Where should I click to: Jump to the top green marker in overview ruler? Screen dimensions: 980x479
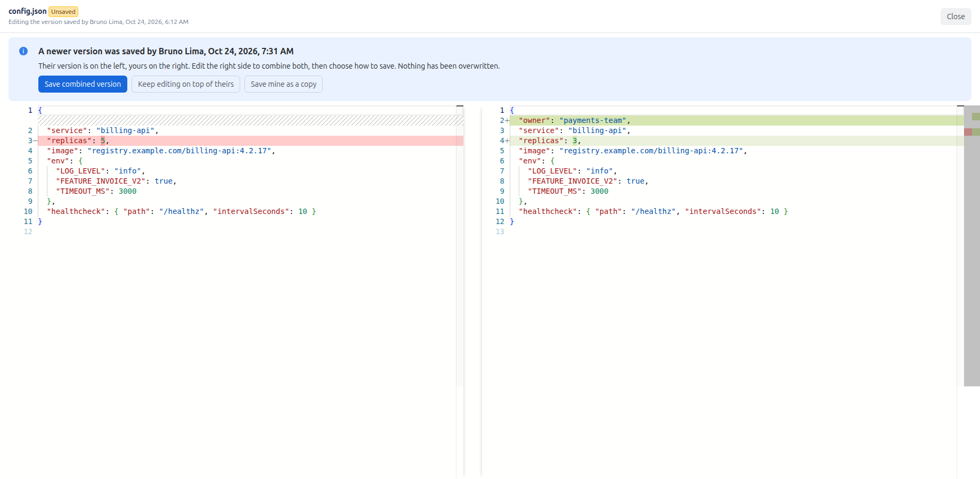point(976,117)
